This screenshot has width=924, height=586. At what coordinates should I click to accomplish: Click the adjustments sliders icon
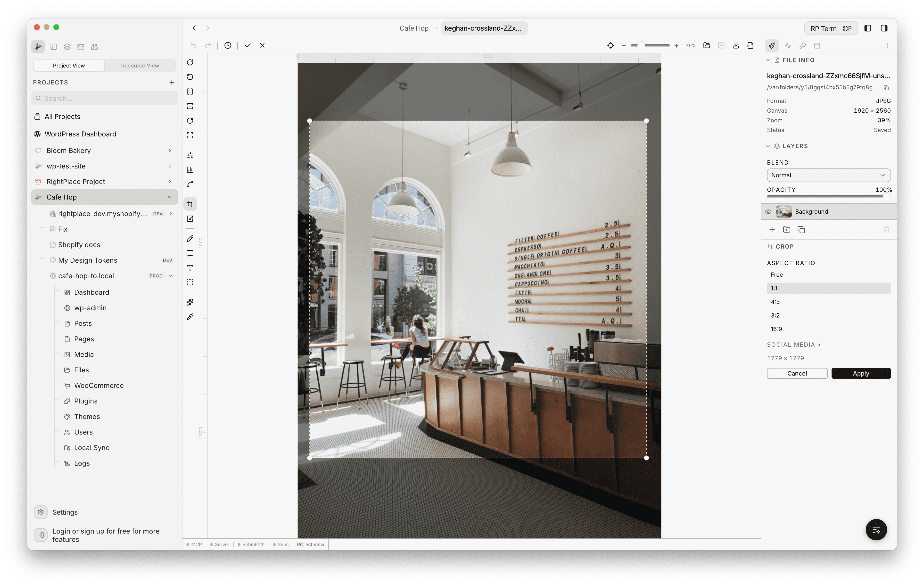pos(190,155)
